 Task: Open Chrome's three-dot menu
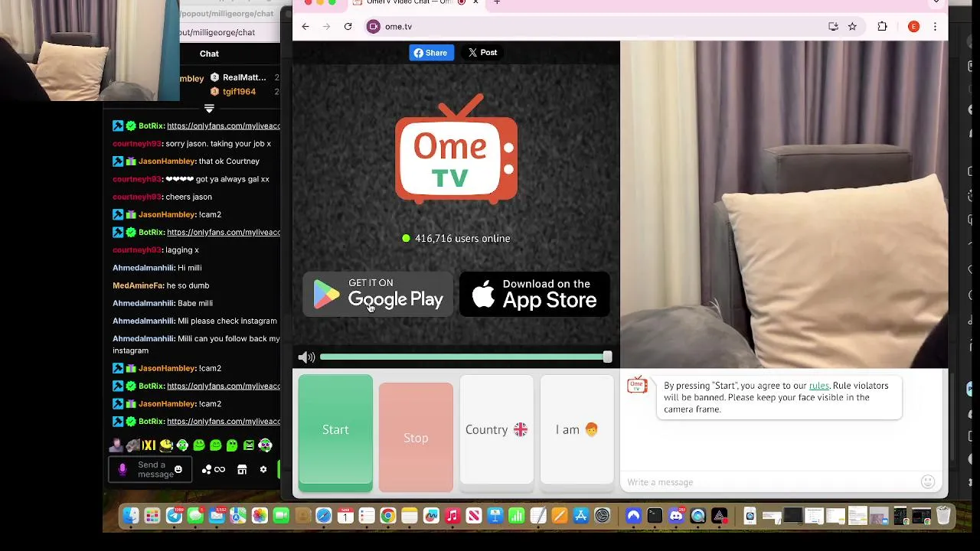coord(935,27)
